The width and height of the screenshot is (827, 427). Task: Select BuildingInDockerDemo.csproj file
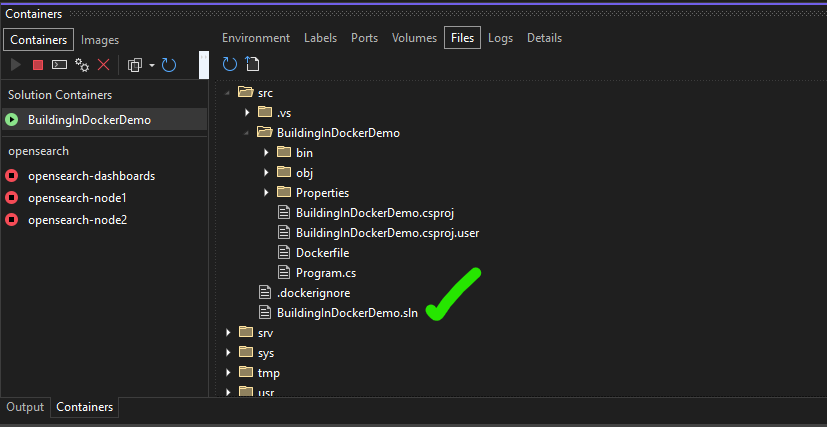pos(375,213)
